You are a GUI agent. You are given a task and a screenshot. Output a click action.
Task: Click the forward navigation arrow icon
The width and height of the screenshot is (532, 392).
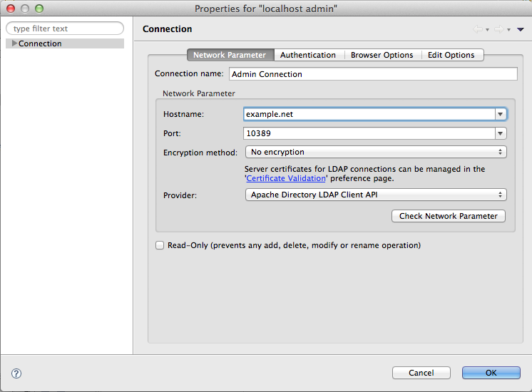coord(498,30)
